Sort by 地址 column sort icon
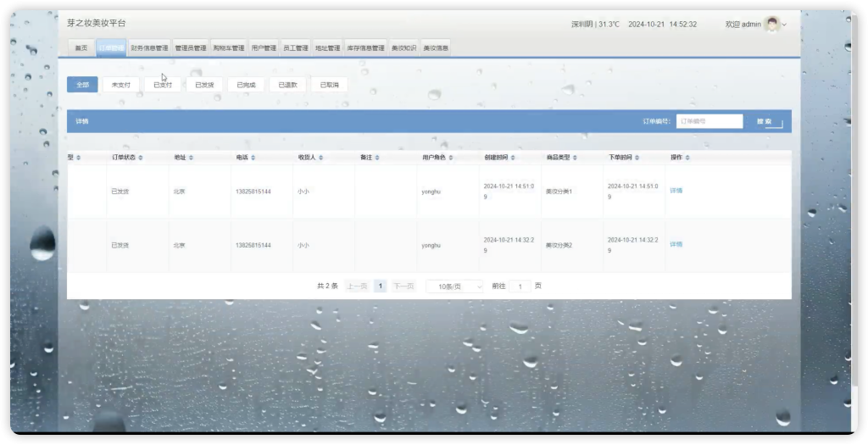Screen dimensions: 868x445 pyautogui.click(x=191, y=158)
